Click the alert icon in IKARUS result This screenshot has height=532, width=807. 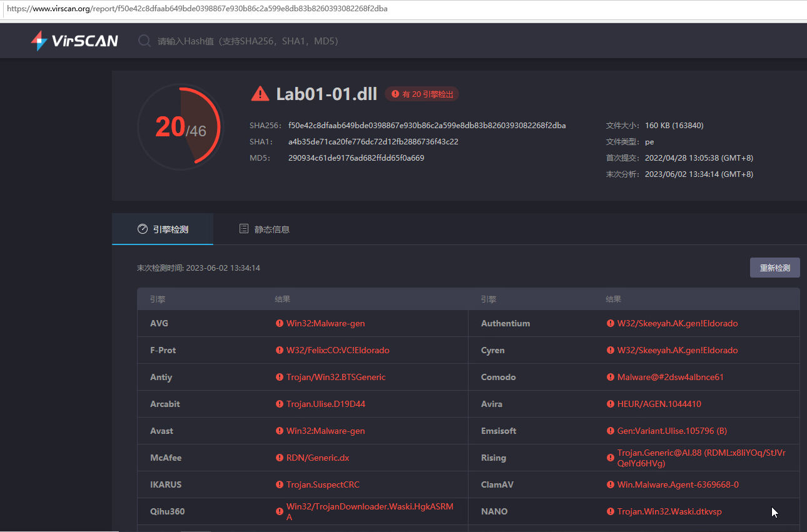pyautogui.click(x=280, y=485)
